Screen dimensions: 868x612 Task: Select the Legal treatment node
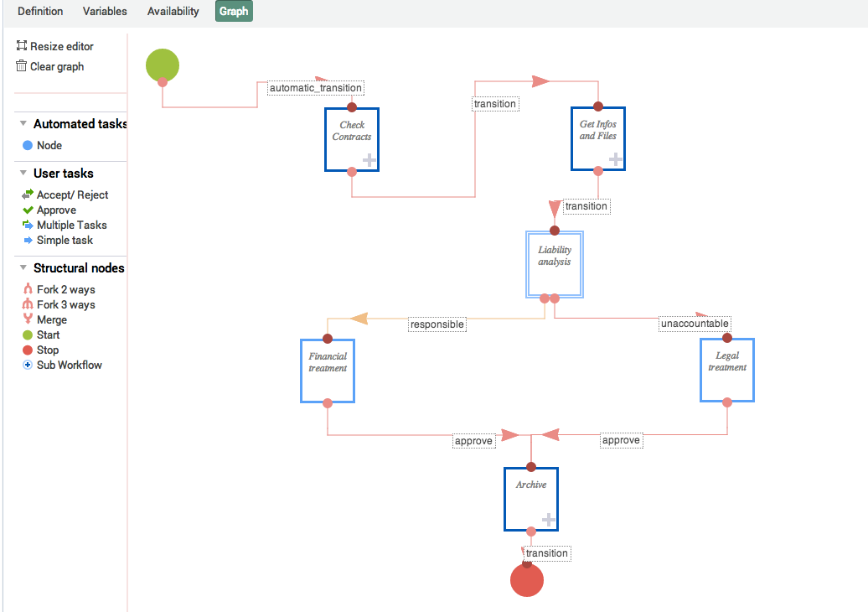tap(727, 370)
